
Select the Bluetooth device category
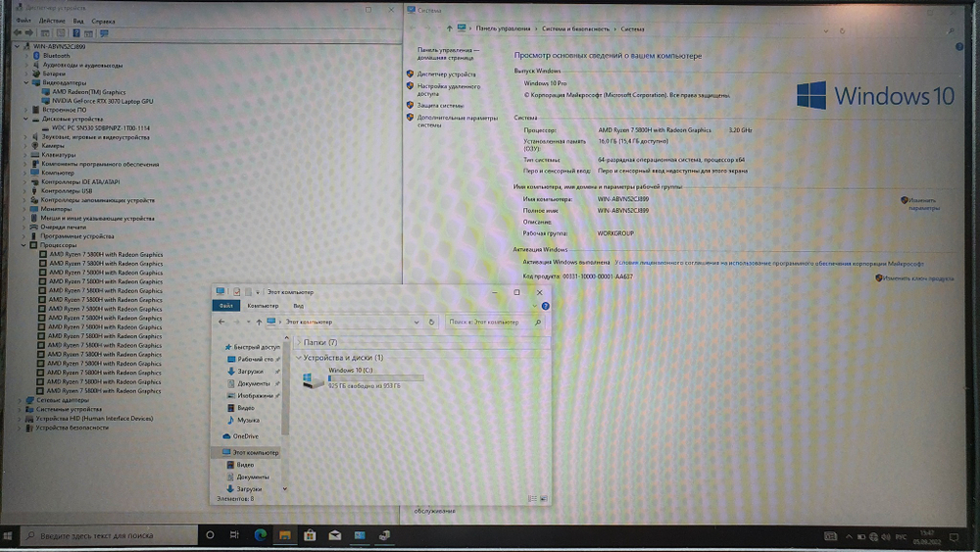[56, 56]
